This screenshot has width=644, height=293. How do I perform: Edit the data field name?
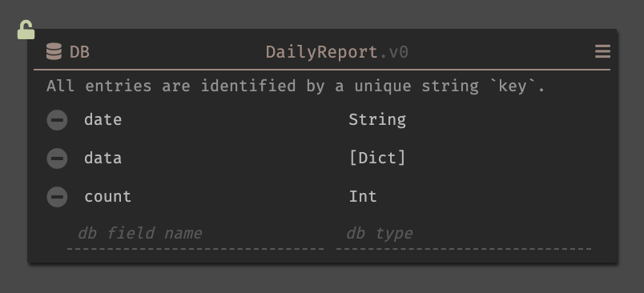pyautogui.click(x=103, y=158)
